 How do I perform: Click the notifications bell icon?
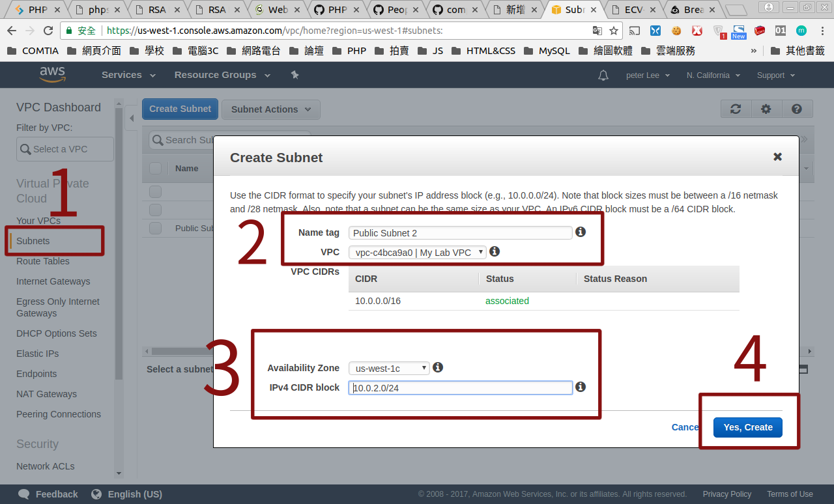click(x=603, y=76)
